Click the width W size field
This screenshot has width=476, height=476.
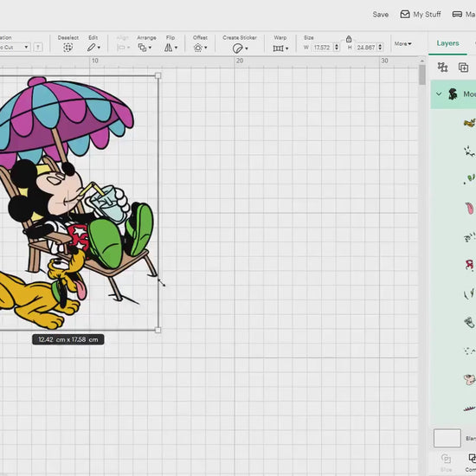pyautogui.click(x=323, y=48)
